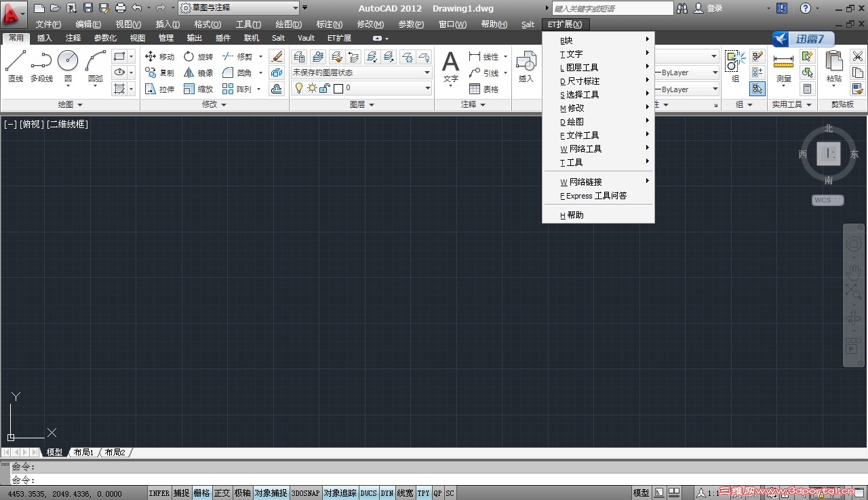Image resolution: width=868 pixels, height=500 pixels.
Task: Click the Move (移动) tool
Action: point(160,57)
